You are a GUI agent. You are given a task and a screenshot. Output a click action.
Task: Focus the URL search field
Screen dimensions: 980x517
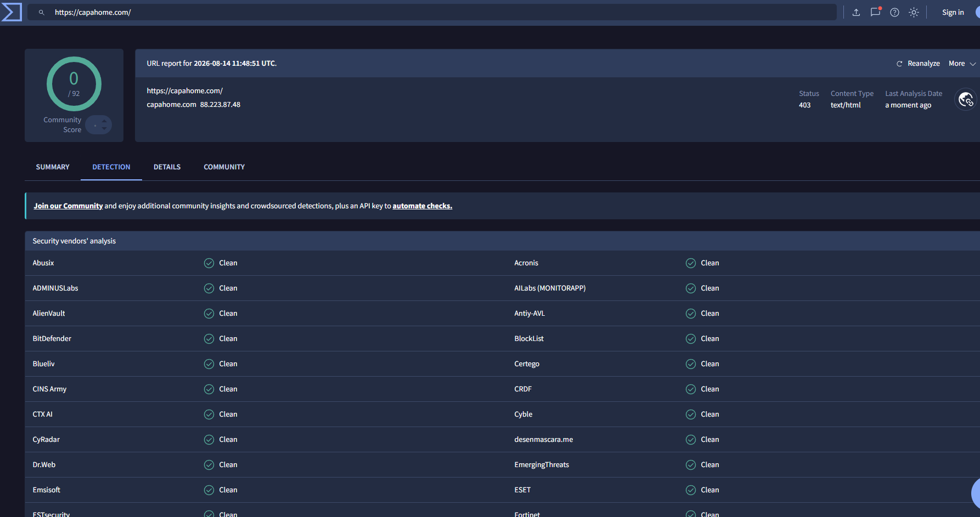coord(432,12)
